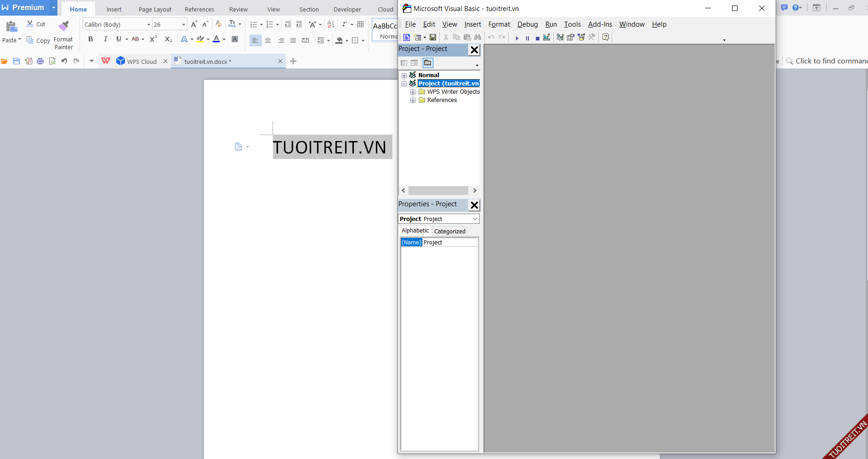The image size is (868, 459).
Task: Open Project Explorer icon in VBA toolbar
Action: pyautogui.click(x=560, y=37)
